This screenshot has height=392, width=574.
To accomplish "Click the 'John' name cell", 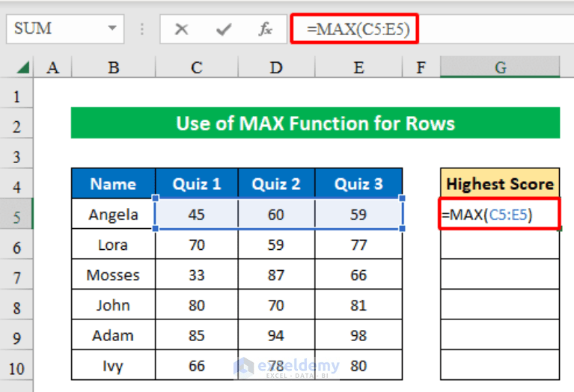I will (x=114, y=305).
